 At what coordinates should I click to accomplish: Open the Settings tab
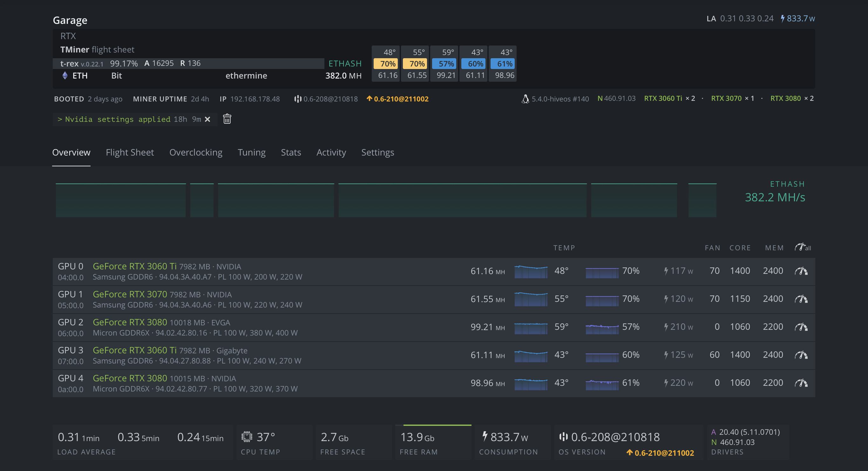point(378,153)
